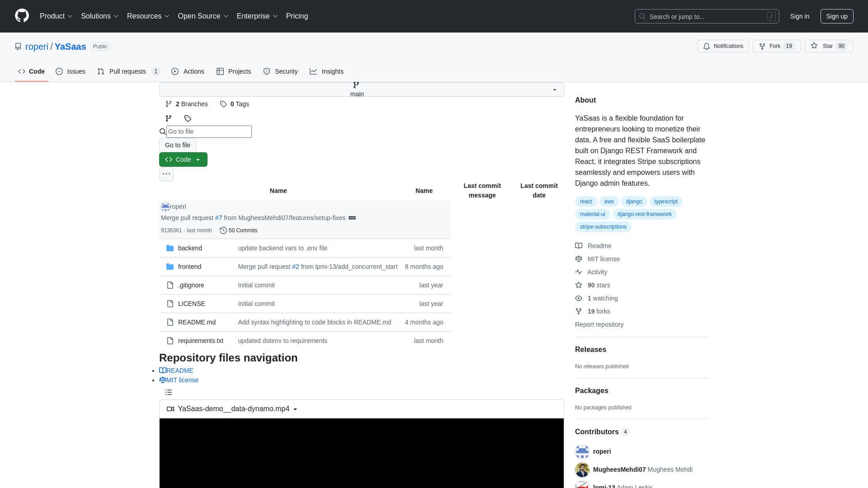Click the commits history clock icon
This screenshot has height=488, width=868.
(x=223, y=230)
